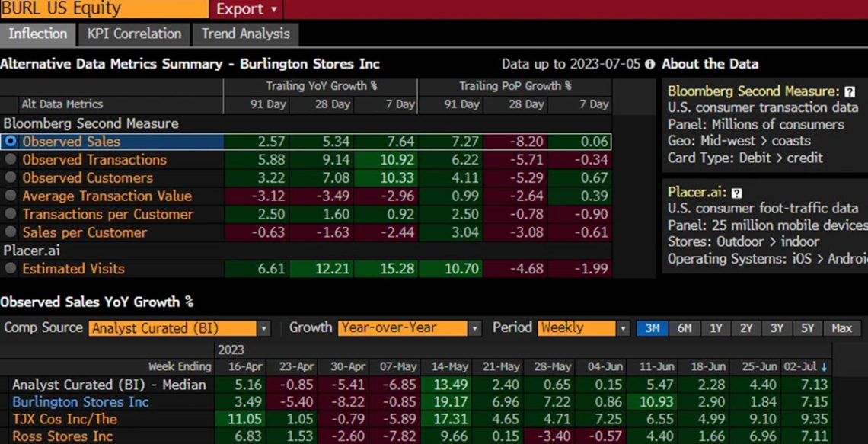868x444 pixels.
Task: Choose the Estimated Visits radio button
Action: [10, 269]
